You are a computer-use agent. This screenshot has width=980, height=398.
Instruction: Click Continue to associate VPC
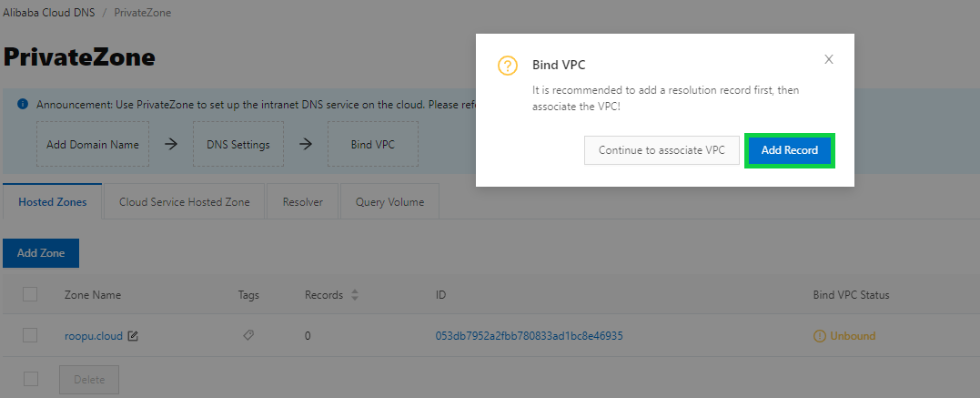pyautogui.click(x=662, y=150)
